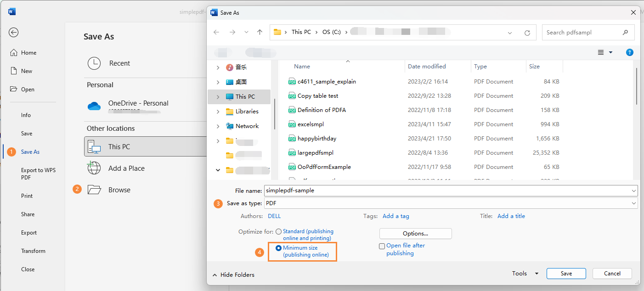644x291 pixels.
Task: Click the Add a tag link
Action: 395,216
